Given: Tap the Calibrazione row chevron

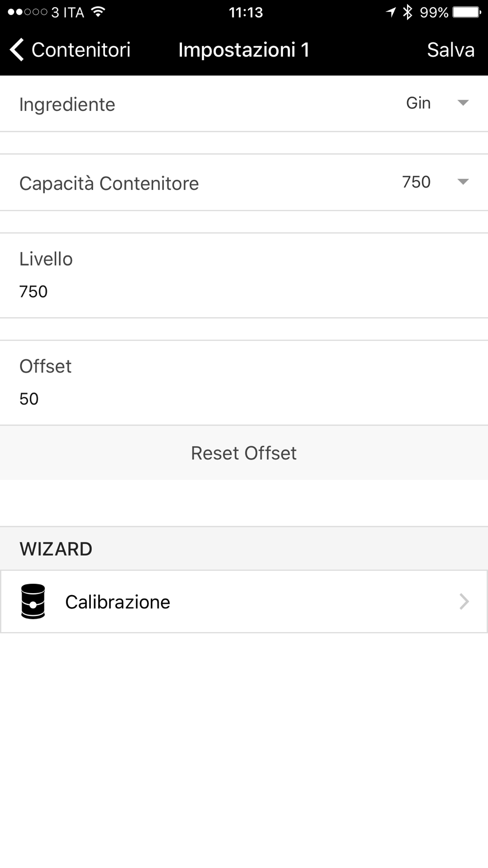Looking at the screenshot, I should (x=464, y=601).
